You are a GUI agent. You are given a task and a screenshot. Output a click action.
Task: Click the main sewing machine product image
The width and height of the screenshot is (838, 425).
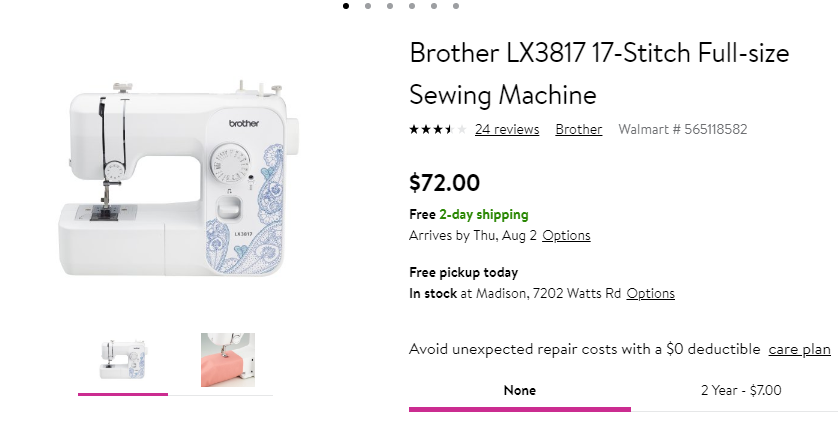[180, 182]
